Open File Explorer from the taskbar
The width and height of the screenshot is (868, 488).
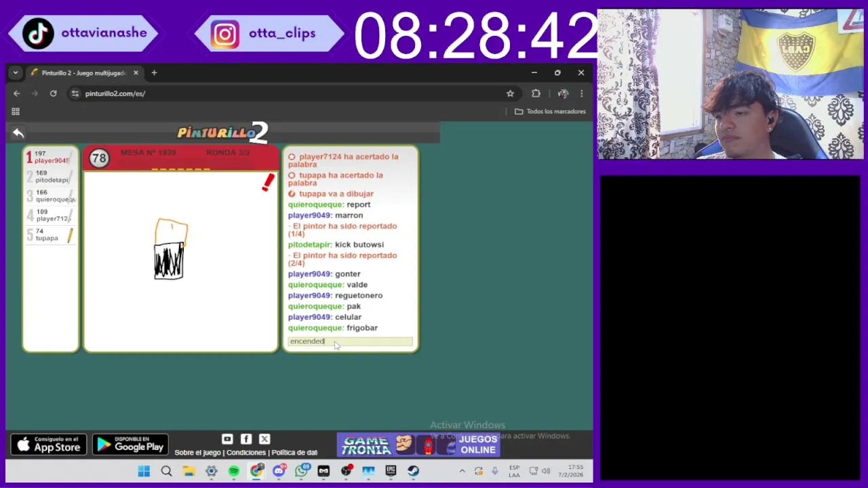pyautogui.click(x=189, y=471)
